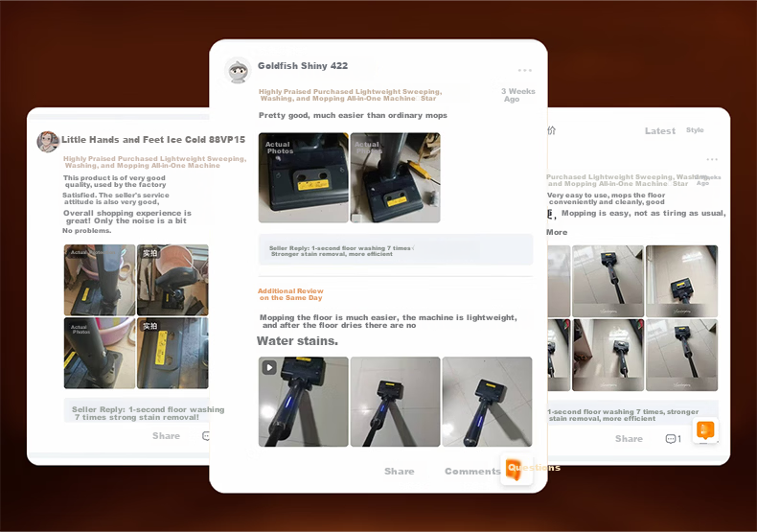Switch to the Latest sort tab
The image size is (757, 532).
click(x=660, y=130)
